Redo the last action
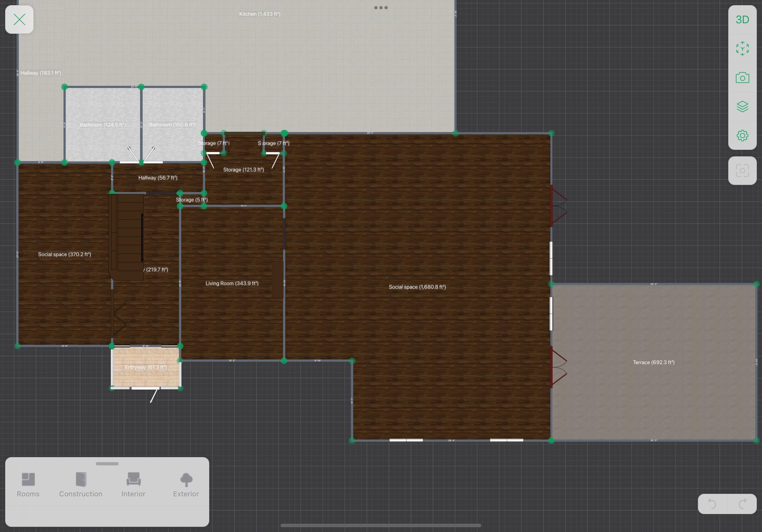The width and height of the screenshot is (762, 532). [x=743, y=504]
